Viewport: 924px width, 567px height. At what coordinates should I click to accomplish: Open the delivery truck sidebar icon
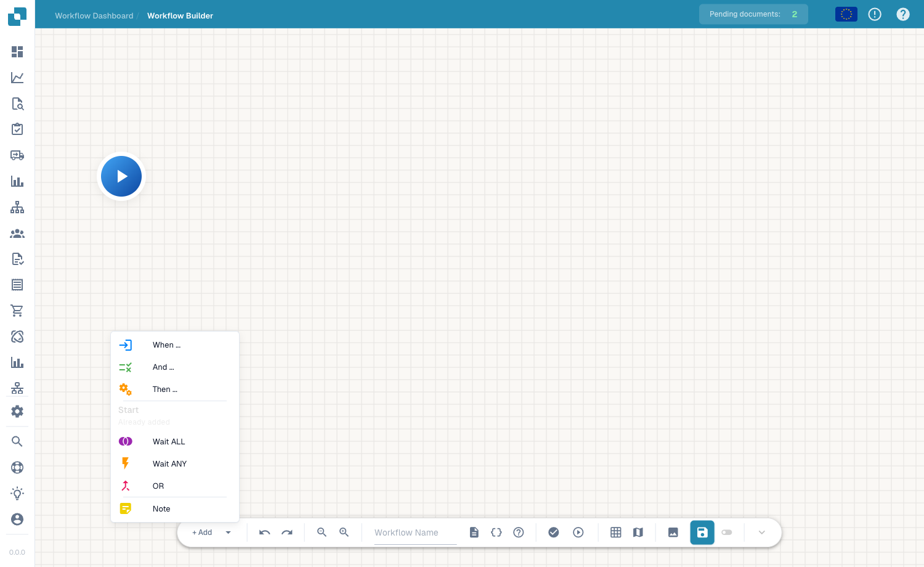pyautogui.click(x=17, y=155)
